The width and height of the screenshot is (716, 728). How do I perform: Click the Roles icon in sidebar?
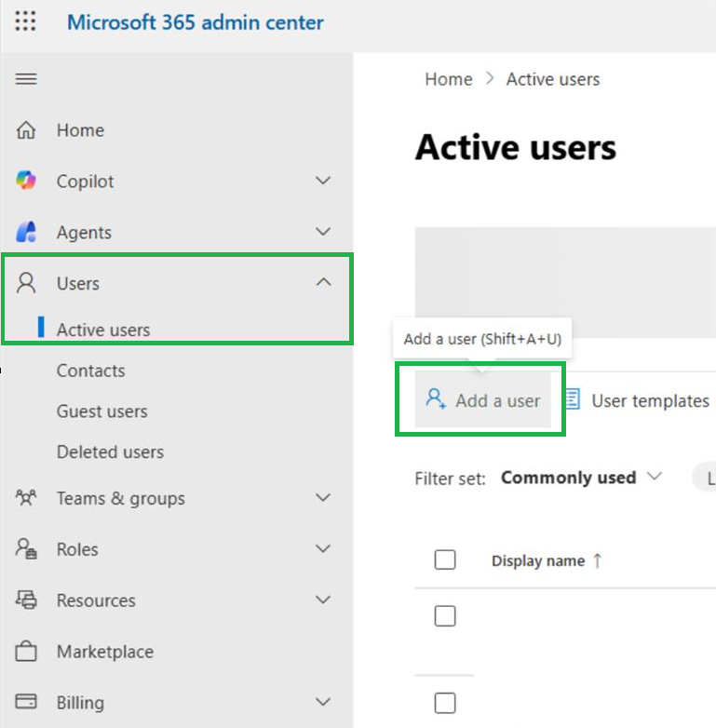(x=26, y=548)
